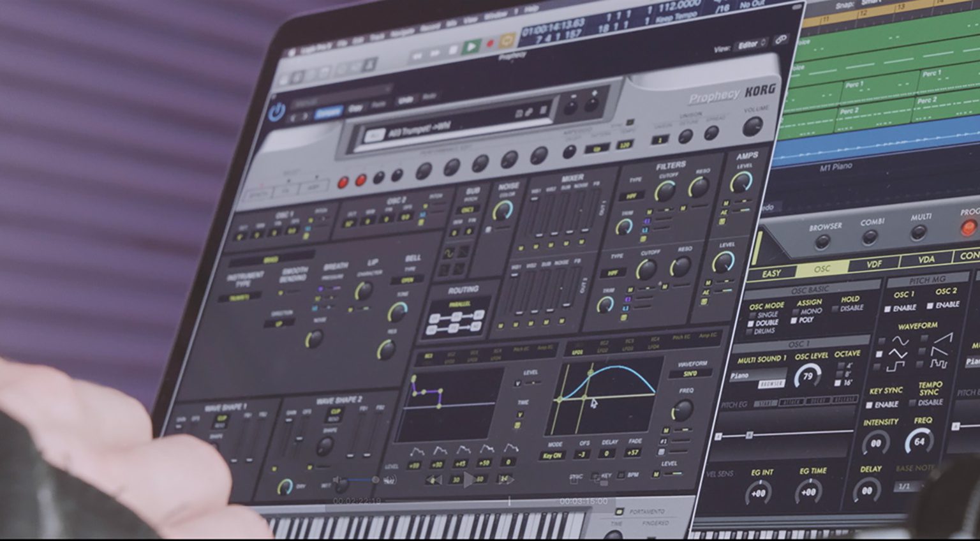Switch to the VDF tab
980x541 pixels.
[873, 263]
